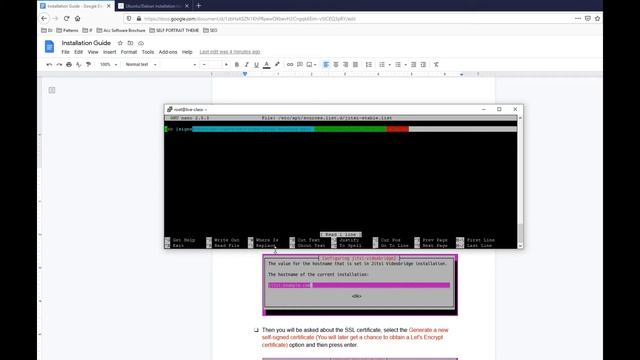Viewport: 640px width, 360px height.
Task: Toggle bold formatting
Action: pyautogui.click(x=237, y=64)
